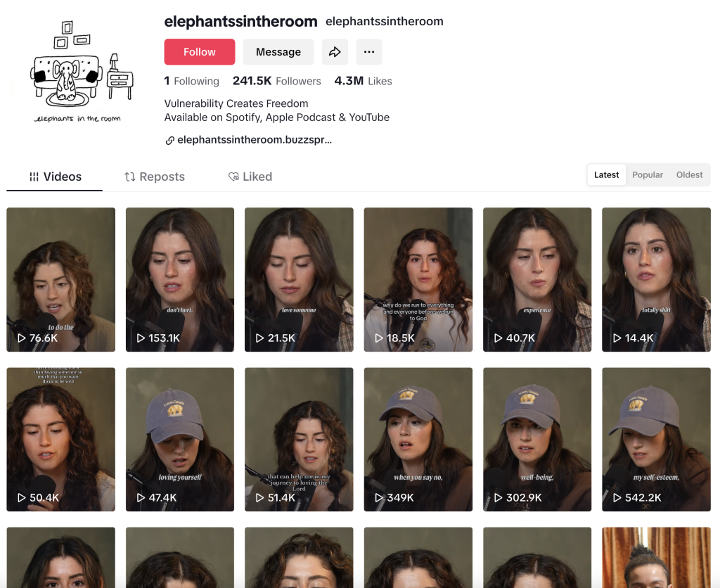
Task: Click the link icon beside the buzzsprout URL
Action: [169, 140]
